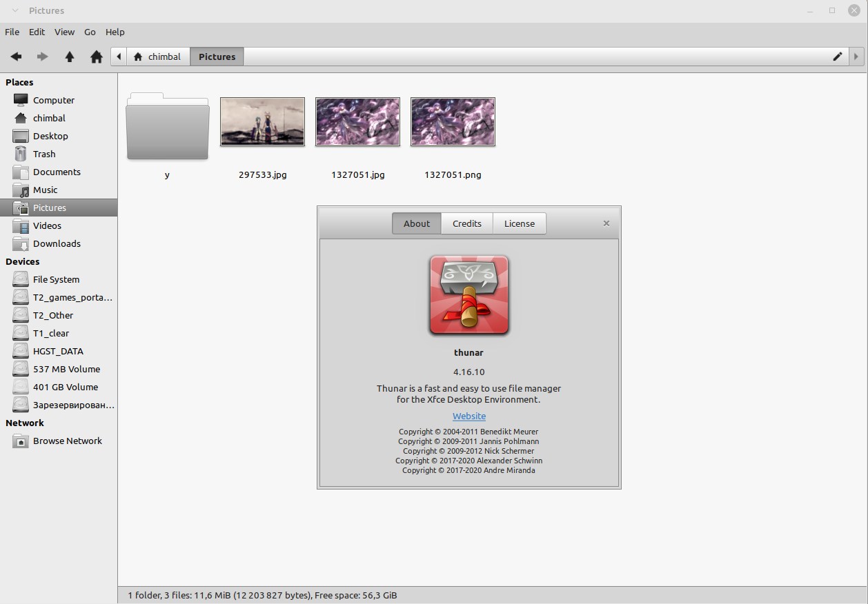Click the chimbal home icon in sidebar
Viewport: 868px width, 604px height.
(21, 118)
